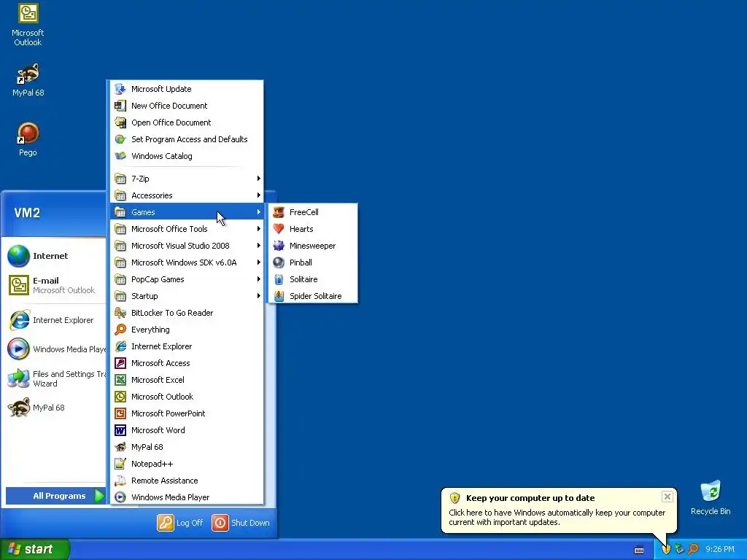Expand the Games folder entry
Image resolution: width=747 pixels, height=560 pixels.
click(x=187, y=212)
